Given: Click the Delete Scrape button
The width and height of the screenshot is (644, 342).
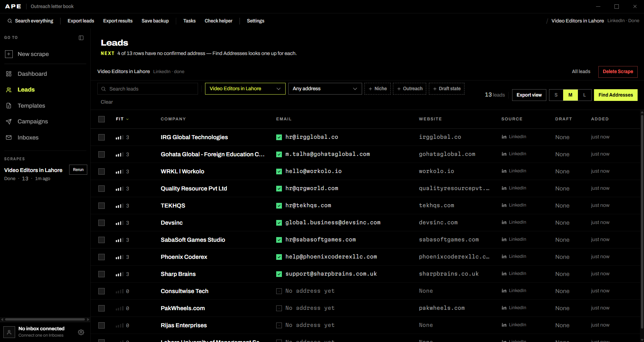Looking at the screenshot, I should coord(618,72).
